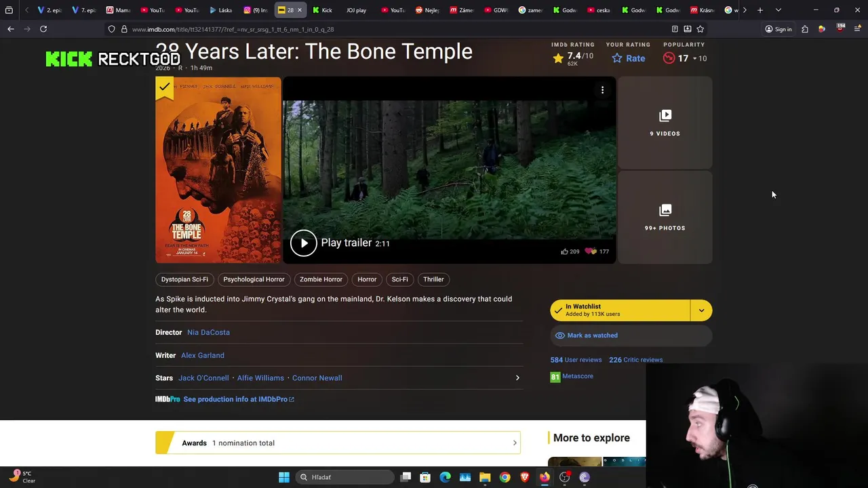Open the browser hamburger menu
This screenshot has height=488, width=868.
pos(857,29)
